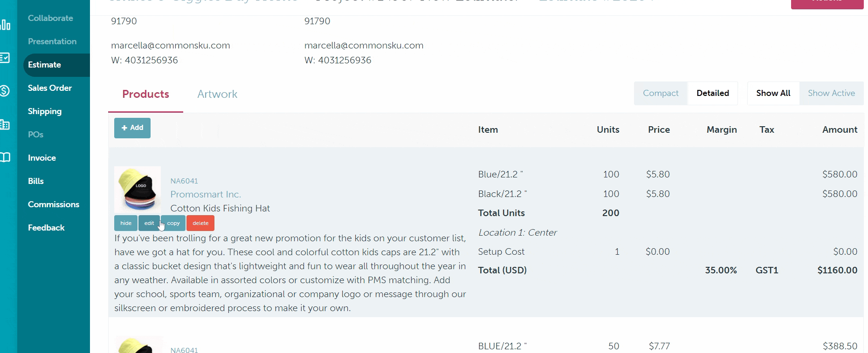Open the Sales Order section
The width and height of the screenshot is (868, 353).
pos(50,88)
